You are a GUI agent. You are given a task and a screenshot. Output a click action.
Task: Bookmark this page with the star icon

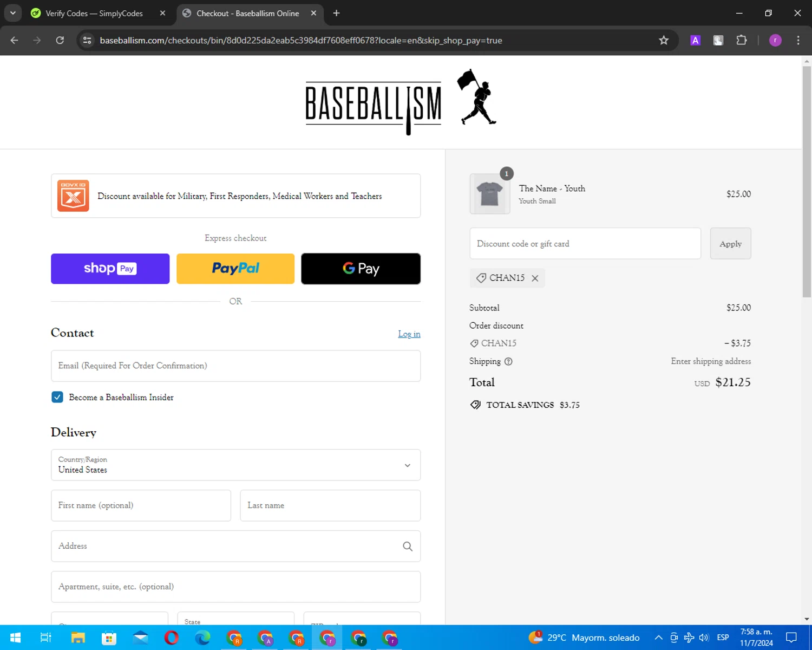[x=664, y=40]
